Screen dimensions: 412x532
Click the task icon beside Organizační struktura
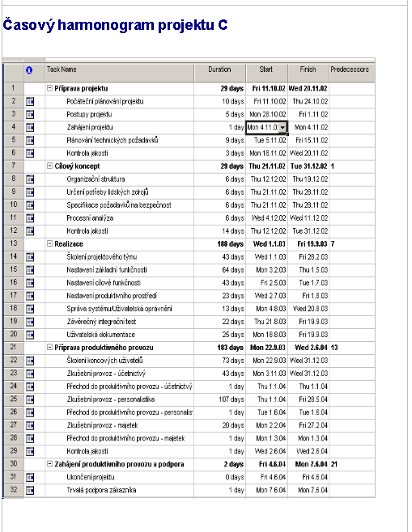(30, 179)
